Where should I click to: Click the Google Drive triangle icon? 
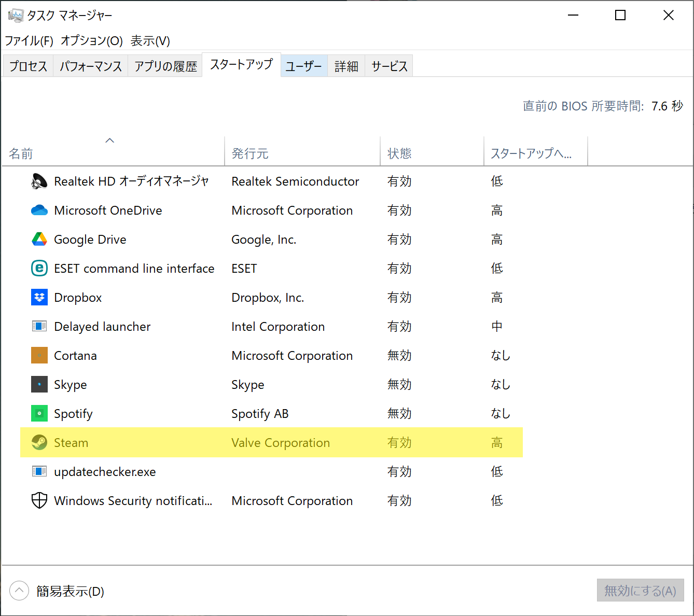point(39,239)
